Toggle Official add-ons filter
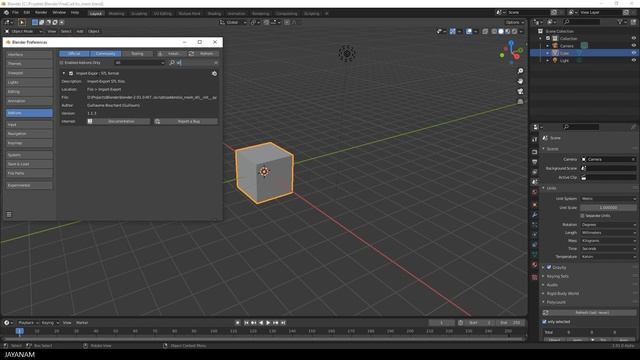640x360 pixels. tap(74, 53)
